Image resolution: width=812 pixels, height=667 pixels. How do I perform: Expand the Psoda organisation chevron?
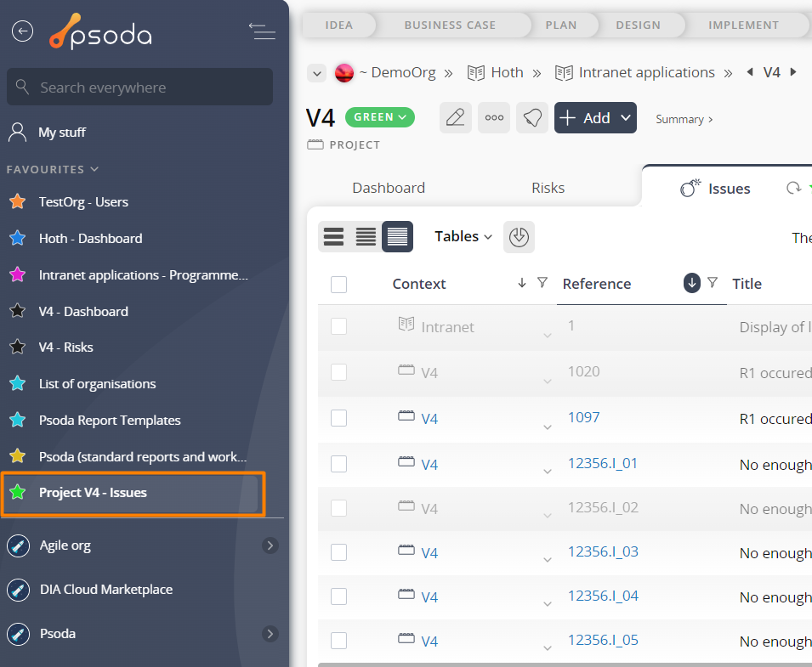[x=270, y=634]
